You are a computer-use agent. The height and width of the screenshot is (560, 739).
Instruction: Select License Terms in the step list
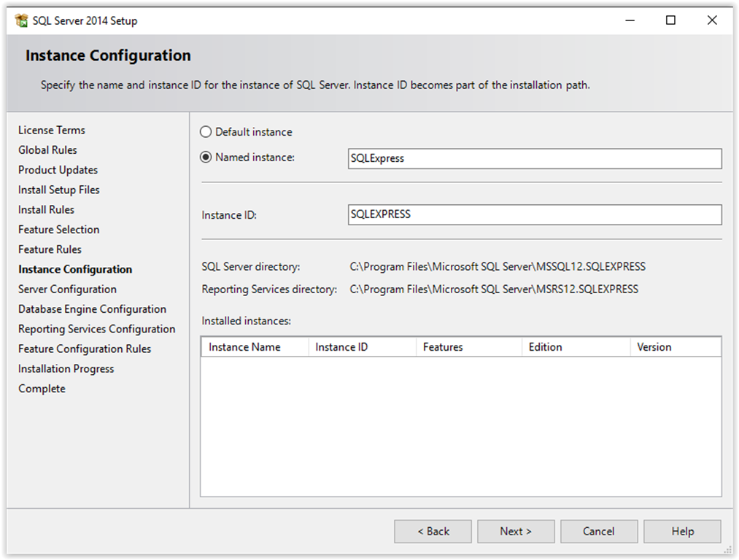point(52,130)
